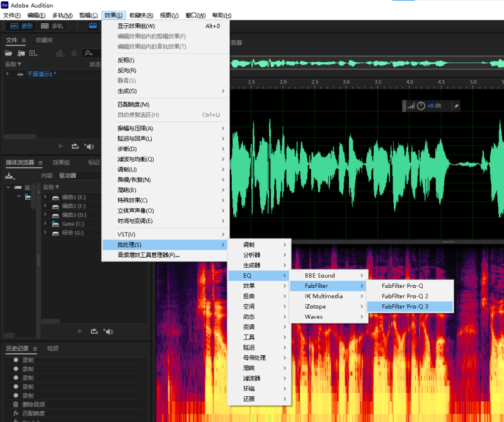Click the shortcut import icon in Media Browser

point(10,176)
